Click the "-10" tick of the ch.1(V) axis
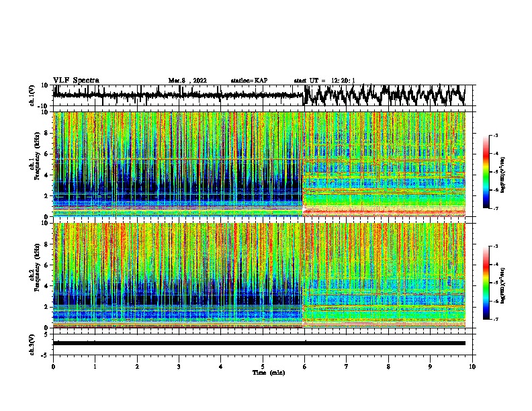Image resolution: width=532 pixels, height=411 pixels. [x=44, y=106]
